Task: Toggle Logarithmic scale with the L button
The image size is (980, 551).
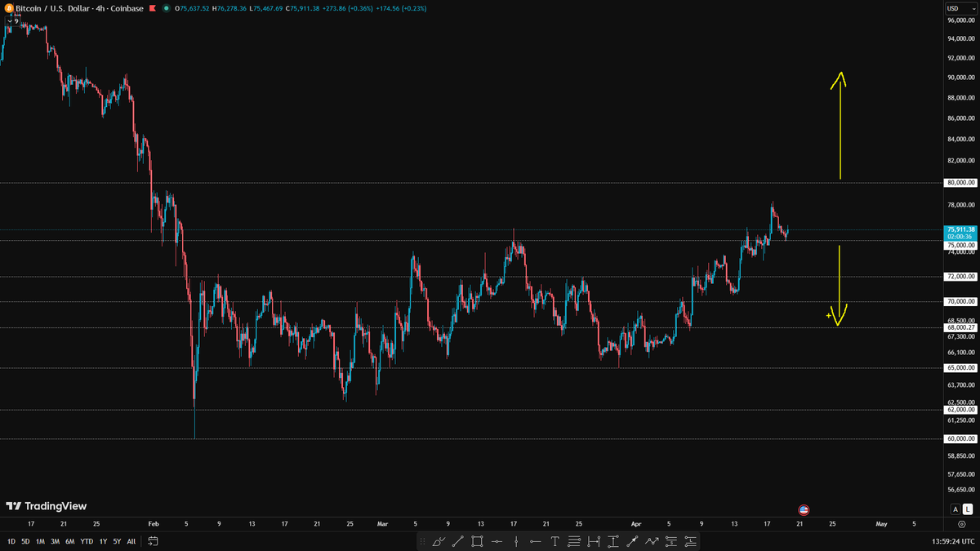Action: tap(966, 509)
